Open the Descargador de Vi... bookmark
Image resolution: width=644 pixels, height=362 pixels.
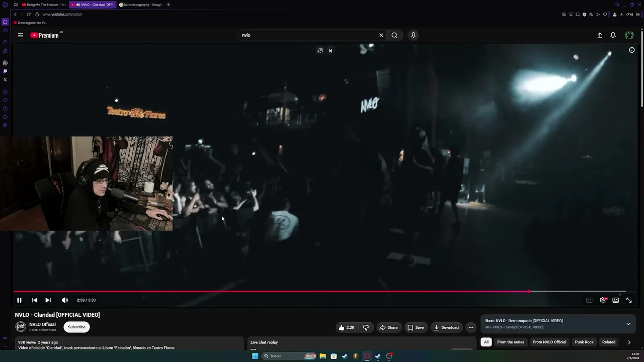tap(31, 23)
